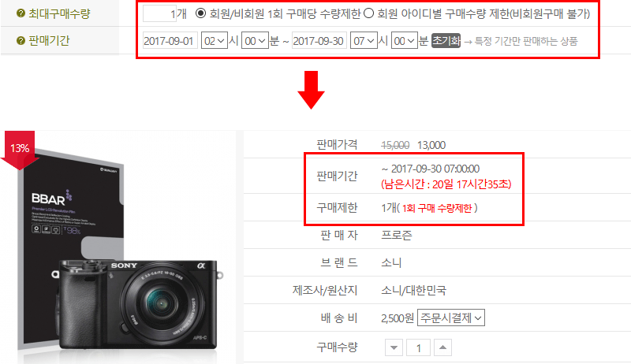Open end hour dropdown showing 07

364,41
